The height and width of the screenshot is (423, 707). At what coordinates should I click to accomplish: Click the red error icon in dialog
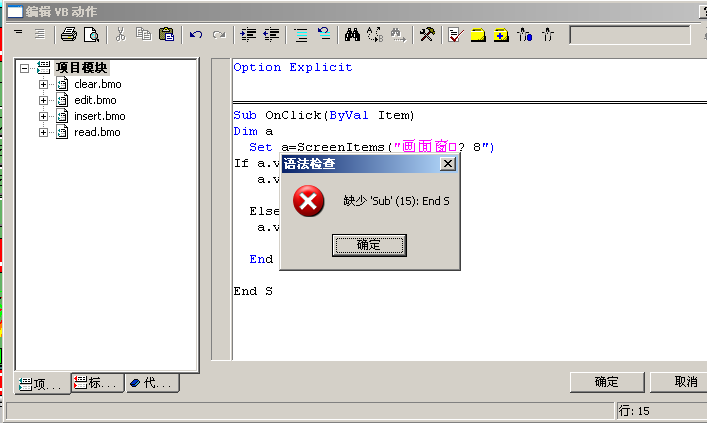[308, 201]
